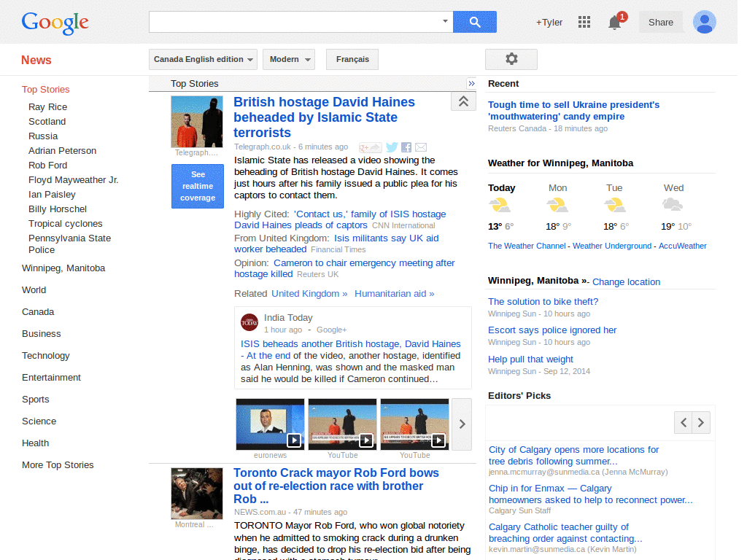Open the Ukraine president's candy empire article
Image resolution: width=747 pixels, height=560 pixels.
tap(573, 111)
